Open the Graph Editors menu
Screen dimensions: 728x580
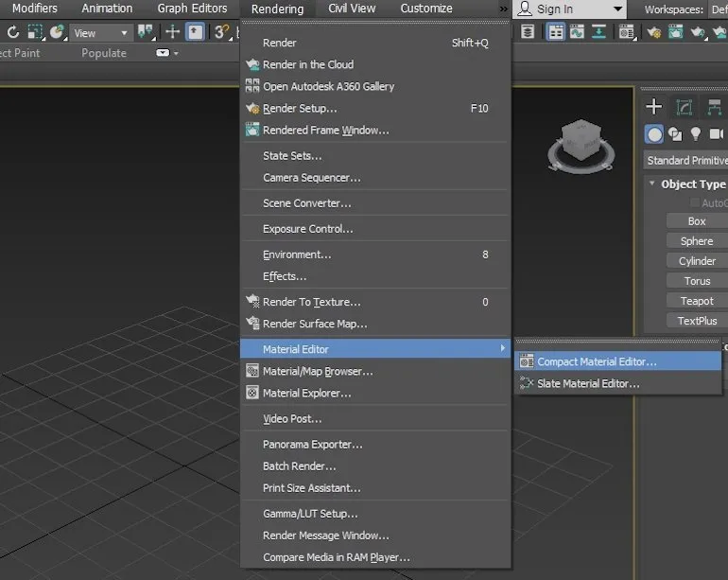(192, 9)
